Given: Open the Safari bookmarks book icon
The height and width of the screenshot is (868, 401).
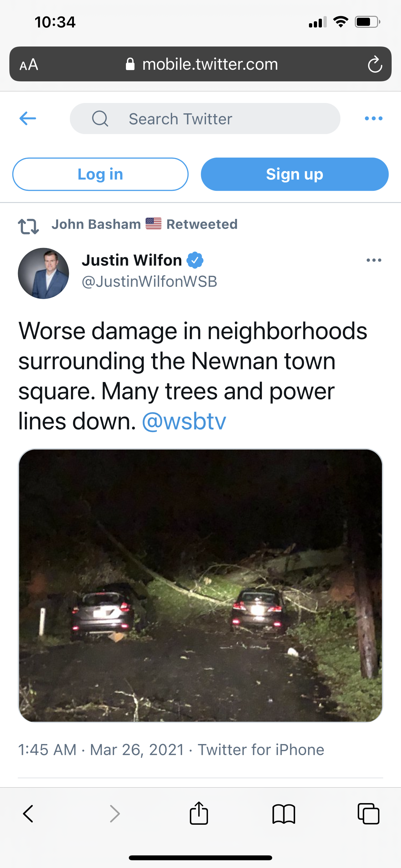Looking at the screenshot, I should 284,814.
